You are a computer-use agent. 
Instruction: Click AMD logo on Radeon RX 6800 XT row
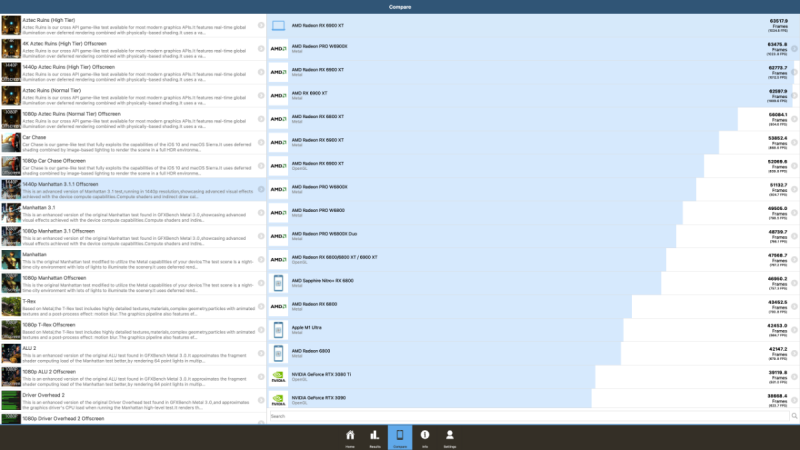tap(278, 119)
